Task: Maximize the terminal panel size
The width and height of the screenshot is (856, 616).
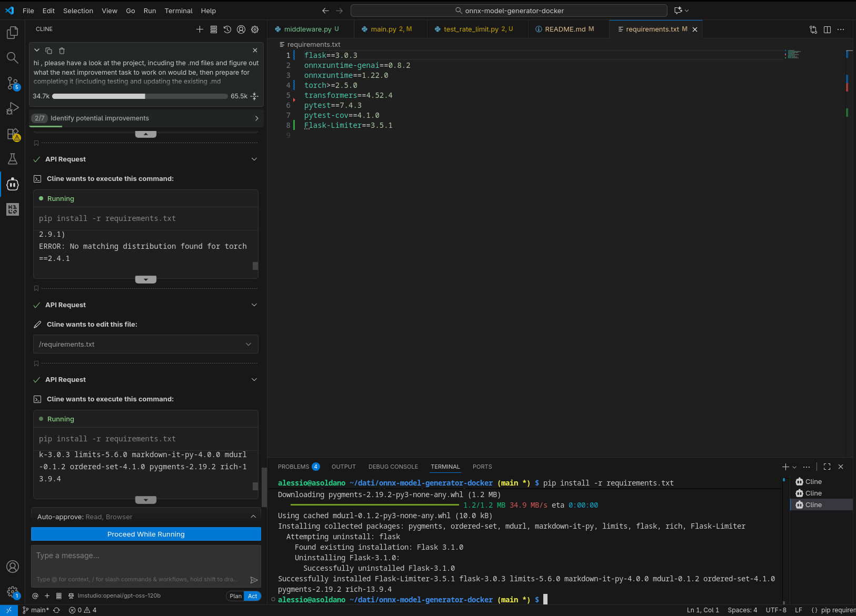Action: tap(827, 467)
